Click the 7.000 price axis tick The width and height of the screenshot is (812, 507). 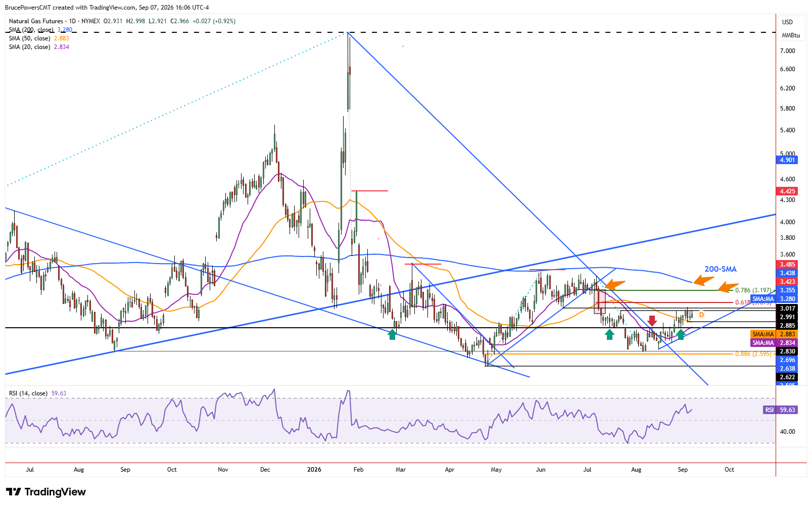787,51
